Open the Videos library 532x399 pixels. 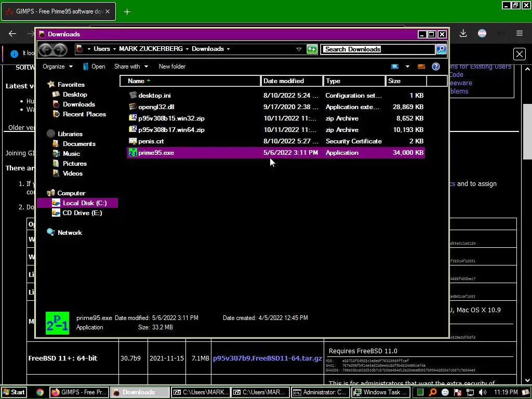73,174
